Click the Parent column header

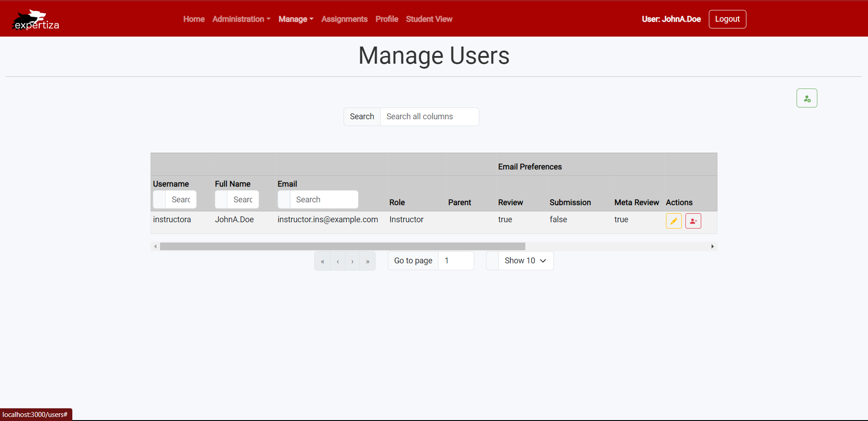(x=459, y=202)
